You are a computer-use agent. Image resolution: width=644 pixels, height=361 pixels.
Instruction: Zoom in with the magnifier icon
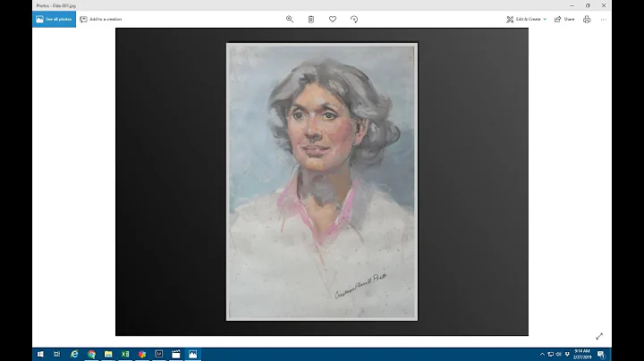290,20
